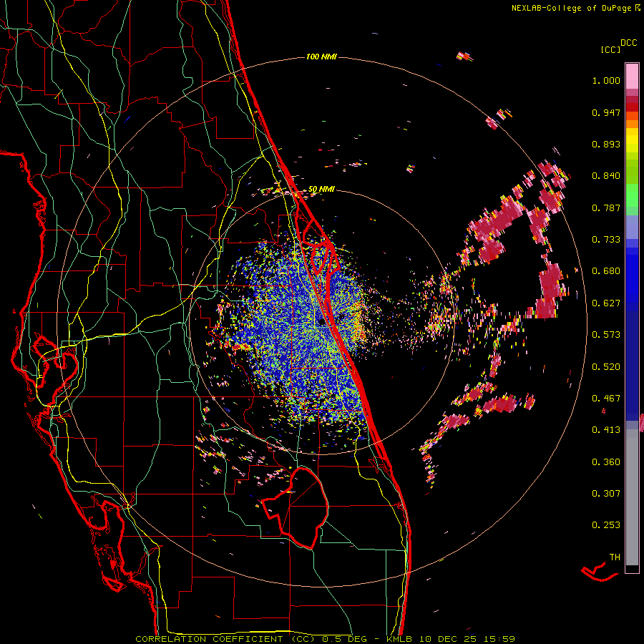Click the TH label near color bar bottom
Screen dimensions: 644x644
pos(615,557)
